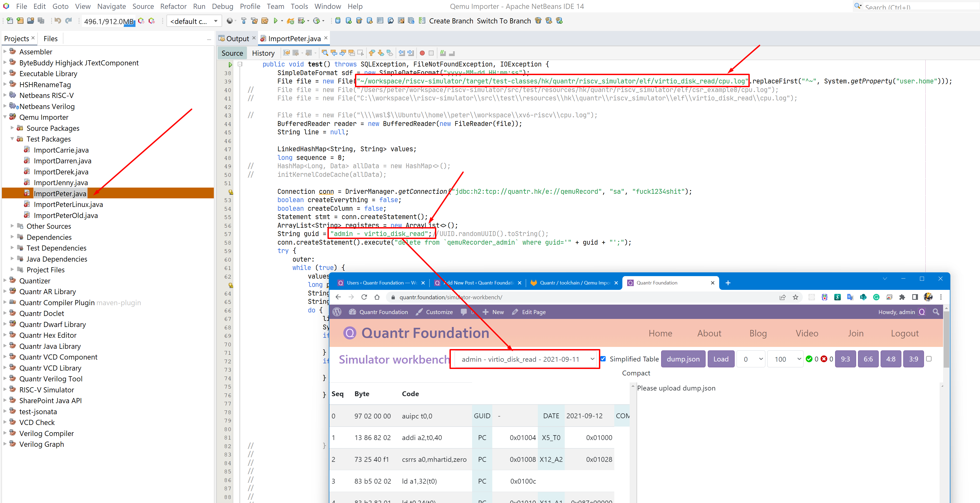Expand the Source Packages node
The image size is (980, 503).
tap(12, 128)
